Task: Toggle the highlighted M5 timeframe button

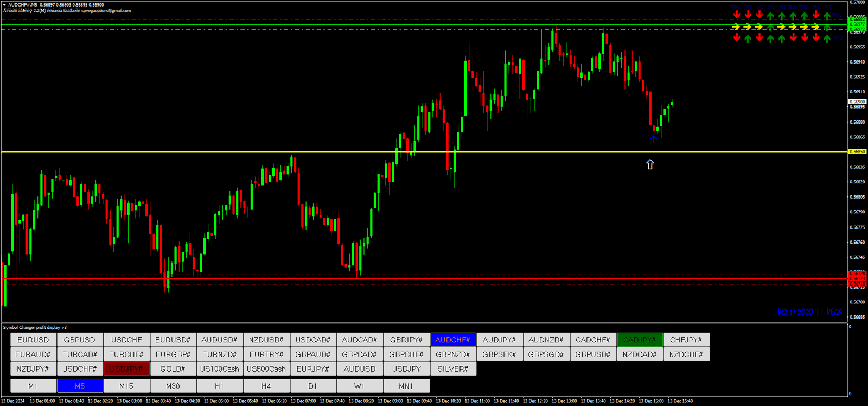Action: 80,386
